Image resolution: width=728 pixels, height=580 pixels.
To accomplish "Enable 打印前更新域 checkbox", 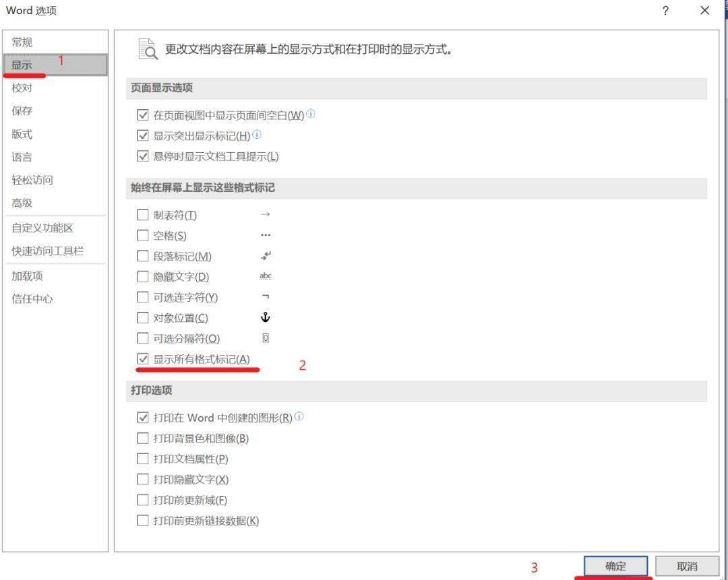I will pyautogui.click(x=142, y=499).
